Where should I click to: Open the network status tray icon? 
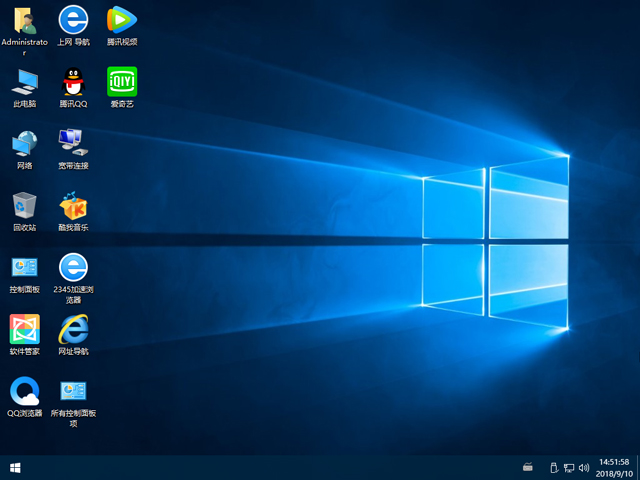(x=568, y=467)
